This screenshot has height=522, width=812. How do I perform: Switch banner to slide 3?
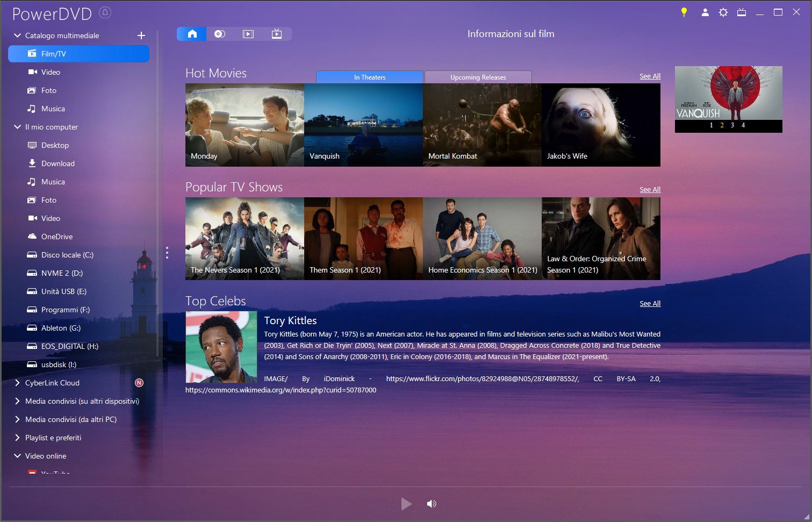[732, 125]
